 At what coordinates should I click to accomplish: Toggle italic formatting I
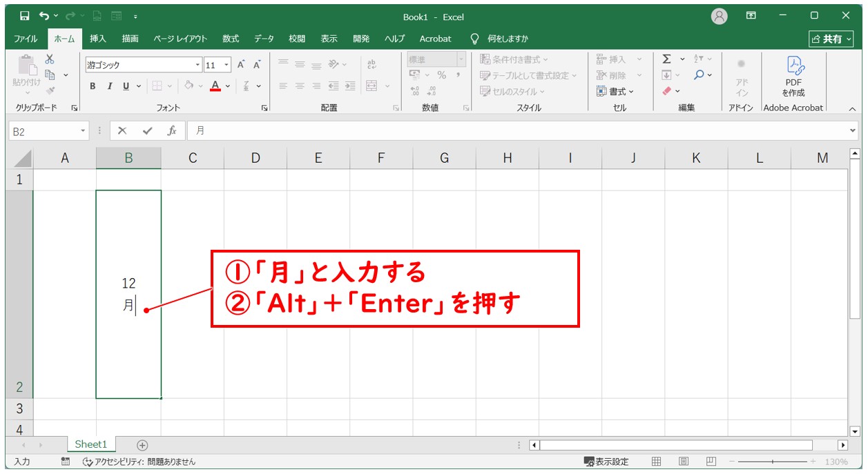109,86
